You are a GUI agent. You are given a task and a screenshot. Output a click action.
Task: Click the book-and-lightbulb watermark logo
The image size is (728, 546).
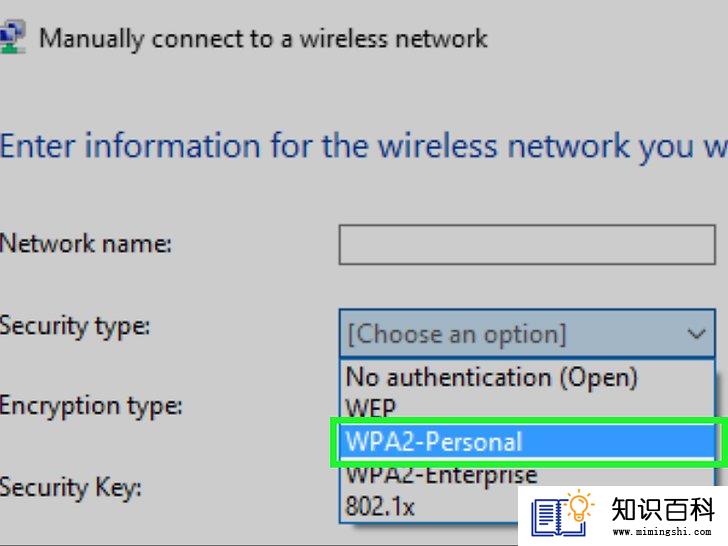(562, 513)
